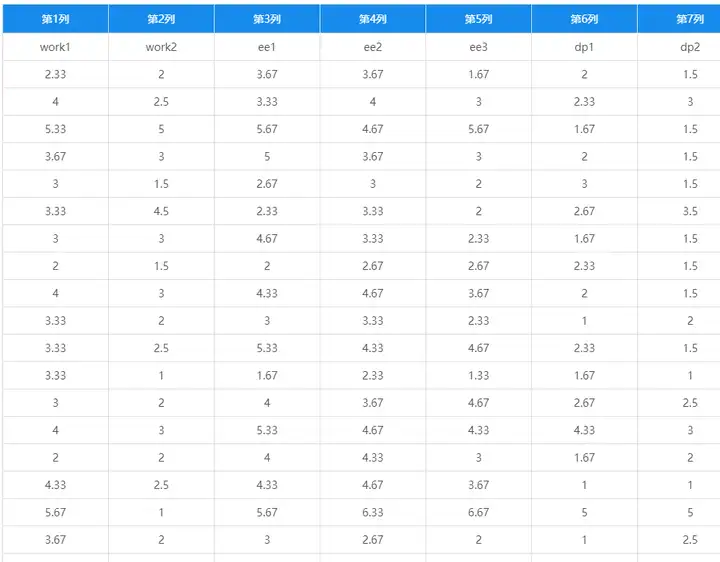Image resolution: width=720 pixels, height=562 pixels.
Task: Select the 第6列 header cell
Action: 584,19
